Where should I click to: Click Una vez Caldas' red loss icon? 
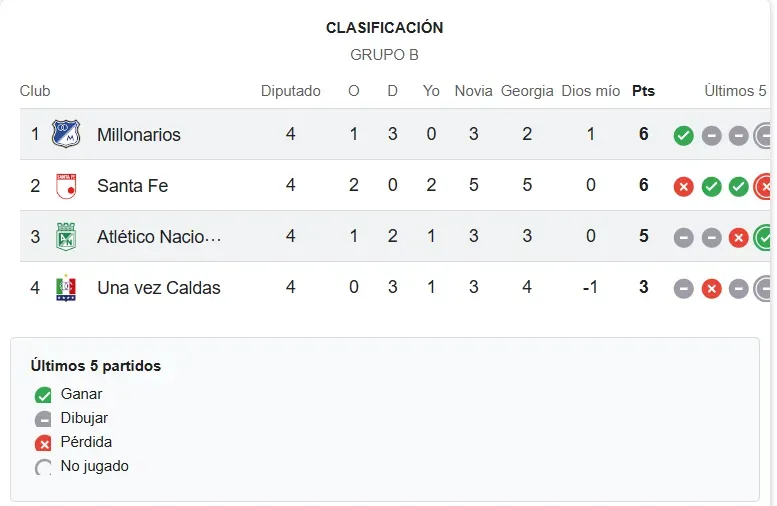coord(712,289)
